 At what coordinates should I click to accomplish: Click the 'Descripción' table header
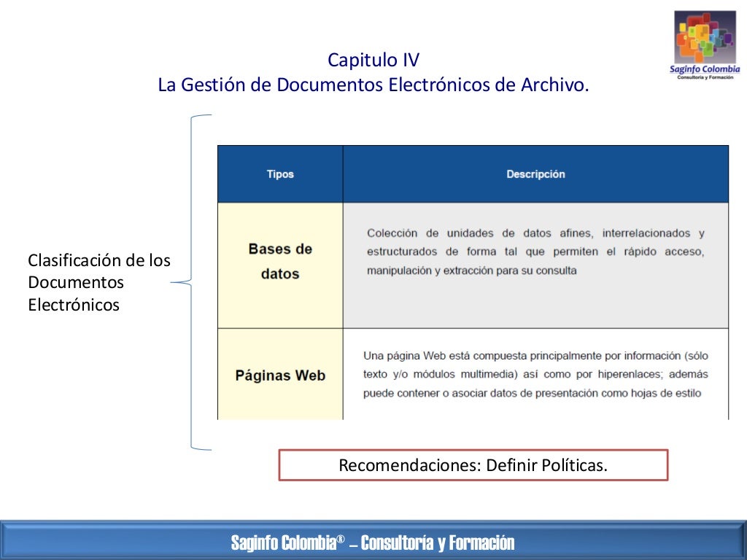[x=535, y=174]
